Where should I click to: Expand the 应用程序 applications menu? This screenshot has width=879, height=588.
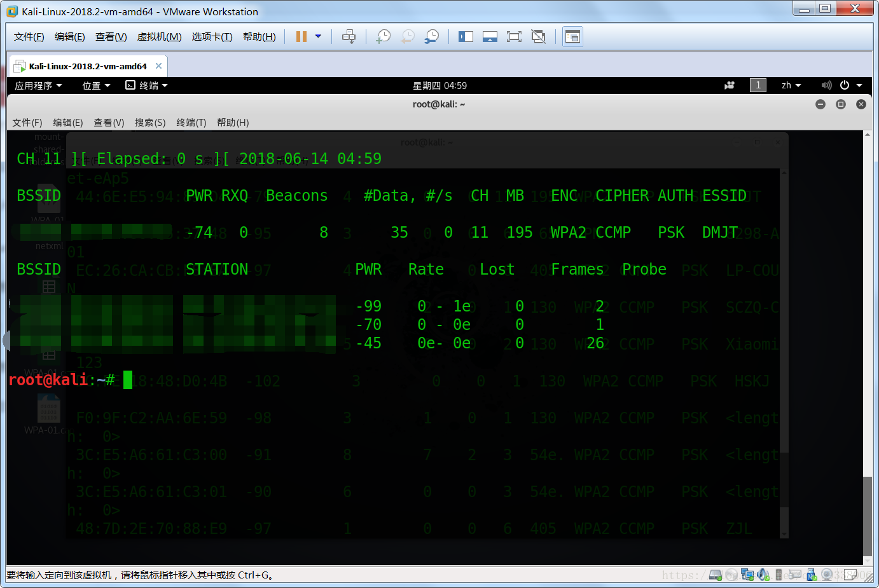point(38,86)
